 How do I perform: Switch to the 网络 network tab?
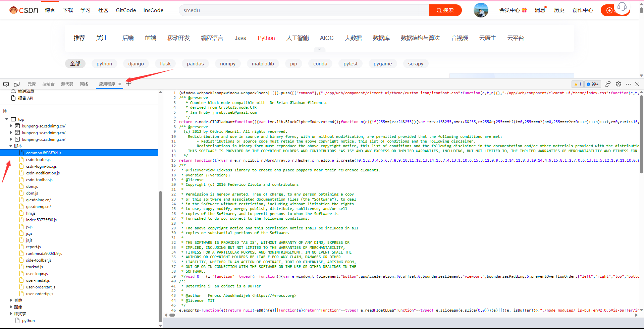(84, 84)
